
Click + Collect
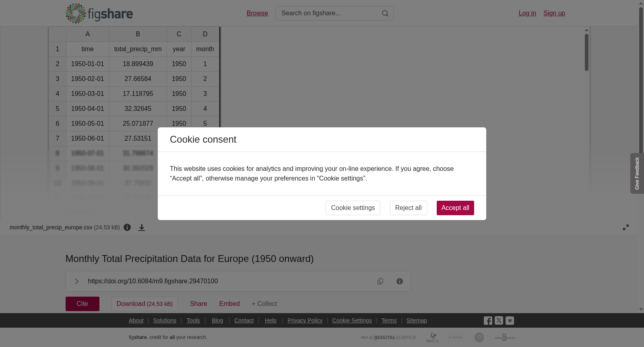[x=264, y=304]
